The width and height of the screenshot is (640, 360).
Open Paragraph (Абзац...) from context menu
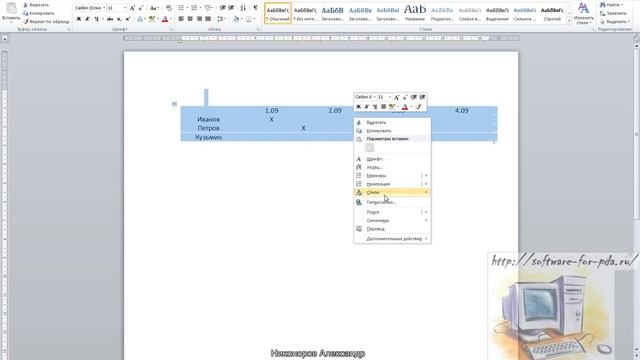(x=392, y=167)
